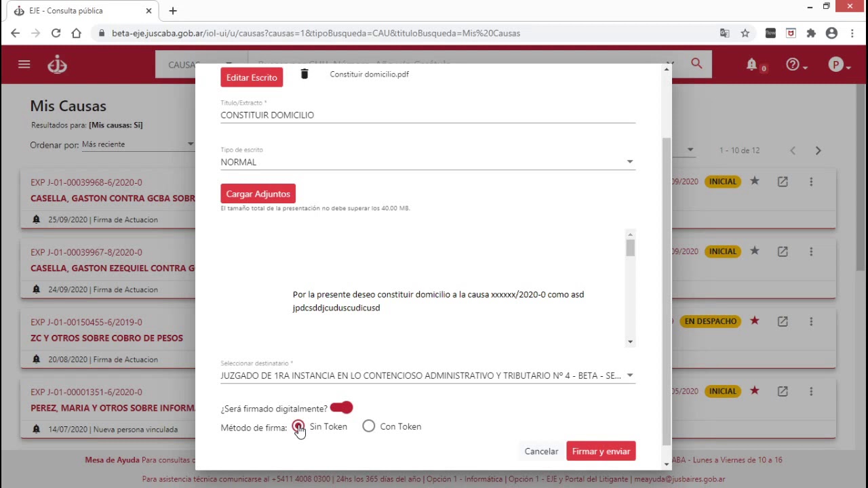The width and height of the screenshot is (868, 488).
Task: Open a new browser tab
Action: coord(173,11)
